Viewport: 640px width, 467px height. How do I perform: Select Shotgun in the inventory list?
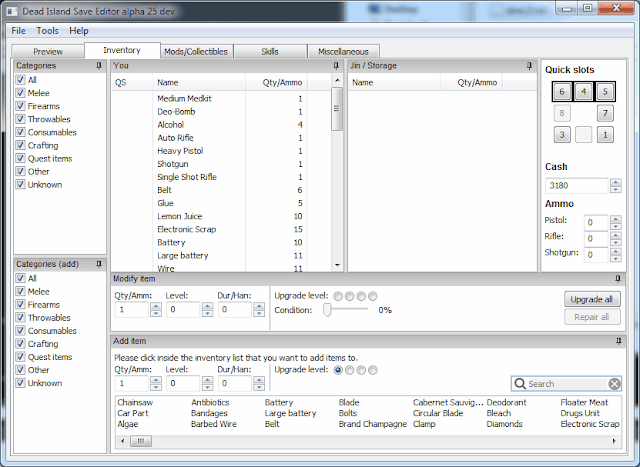[173, 164]
